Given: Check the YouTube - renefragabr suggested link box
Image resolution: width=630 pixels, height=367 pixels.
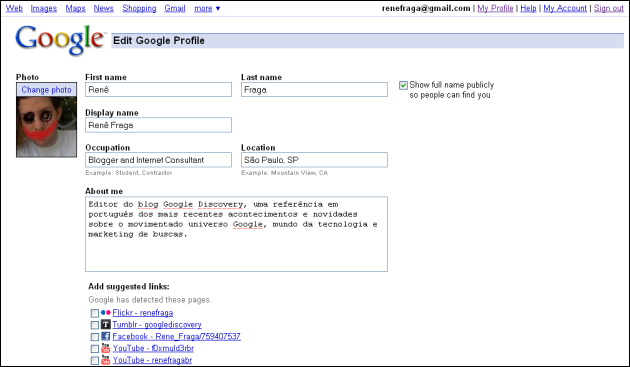Looking at the screenshot, I should coord(94,360).
